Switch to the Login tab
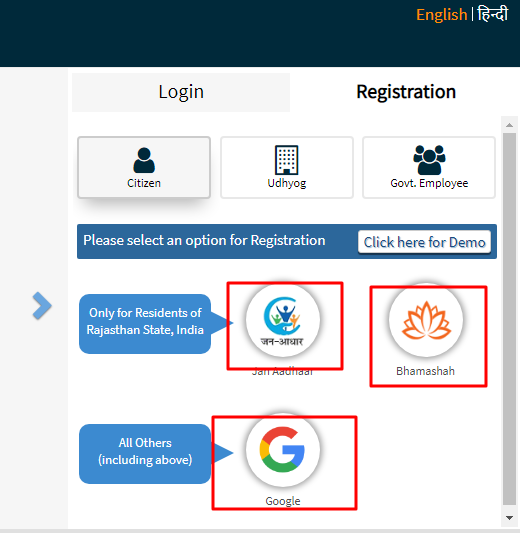Viewport: 520px width, 533px height. pyautogui.click(x=181, y=92)
